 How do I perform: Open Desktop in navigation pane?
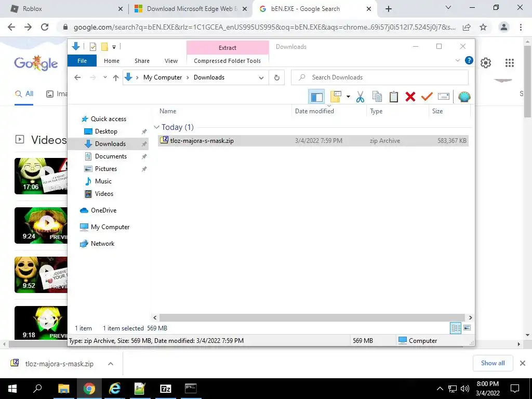[x=106, y=131]
